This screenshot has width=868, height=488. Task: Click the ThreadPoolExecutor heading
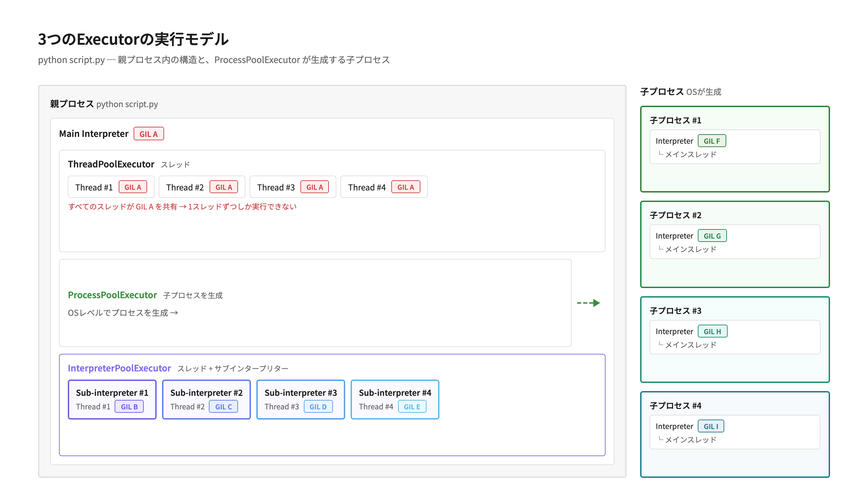tap(111, 164)
